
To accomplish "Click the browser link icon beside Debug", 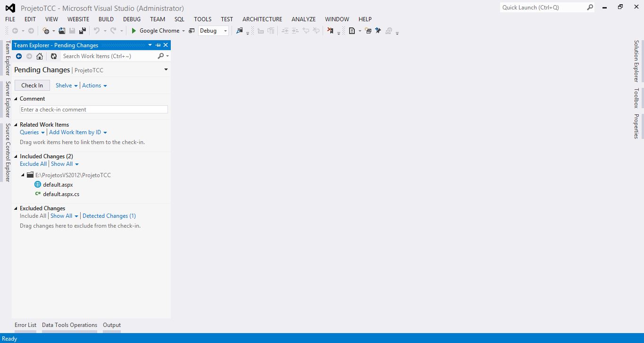I will pyautogui.click(x=192, y=31).
